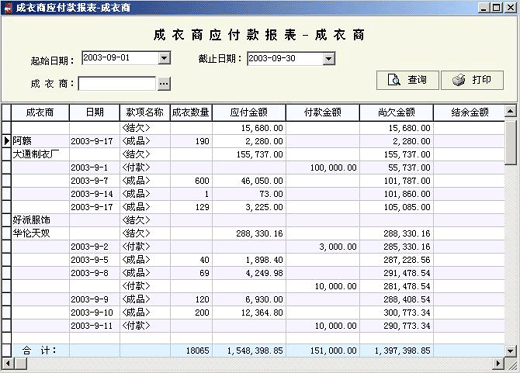Screen dimensions: 520x373
Task: Click the 应付金额 column header
Action: coord(249,112)
